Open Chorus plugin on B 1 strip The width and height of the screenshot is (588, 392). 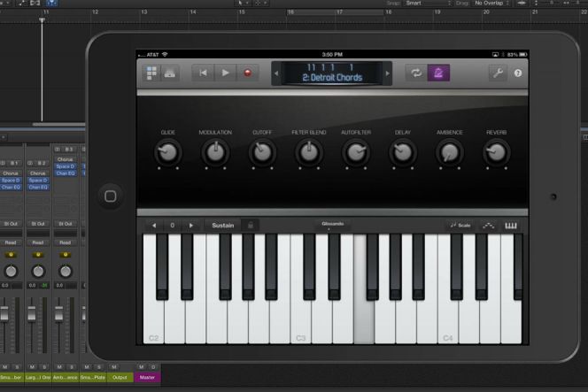click(11, 173)
